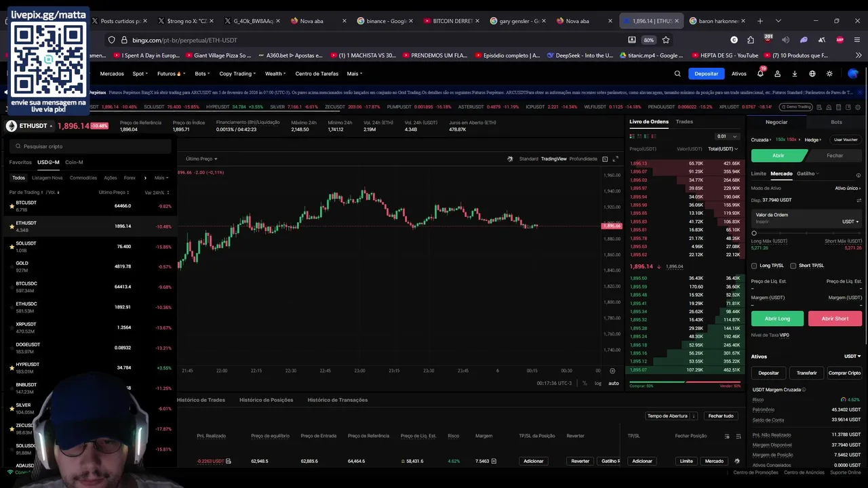Click the Comprar/Vender ratio bar
This screenshot has width=868, height=488.
(685, 382)
